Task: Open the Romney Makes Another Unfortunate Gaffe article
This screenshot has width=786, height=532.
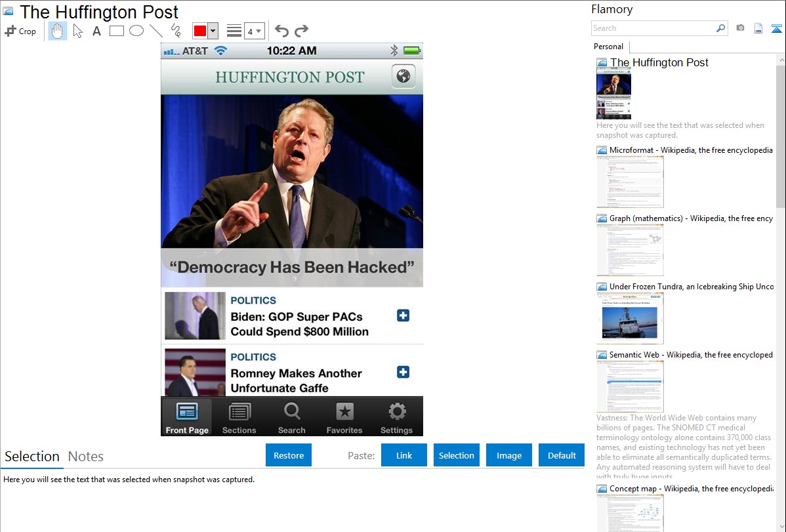Action: (x=296, y=380)
